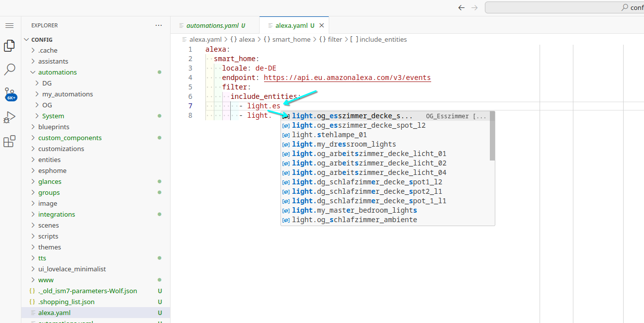The image size is (644, 323).
Task: Open the Run and Debug view
Action: 9,118
